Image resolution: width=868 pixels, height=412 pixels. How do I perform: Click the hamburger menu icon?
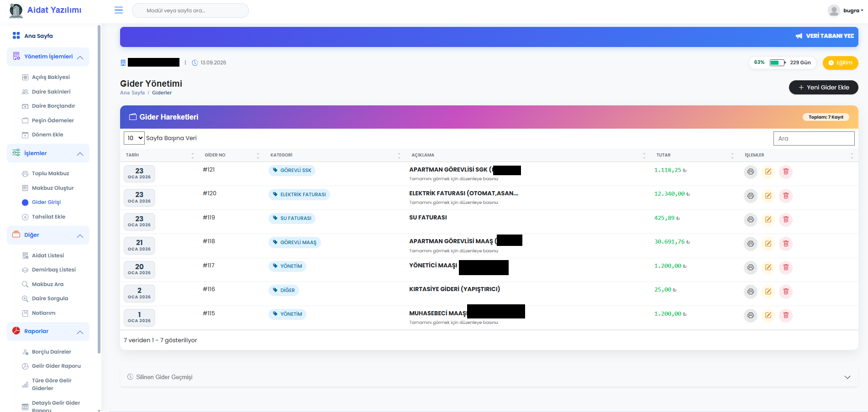click(x=119, y=10)
